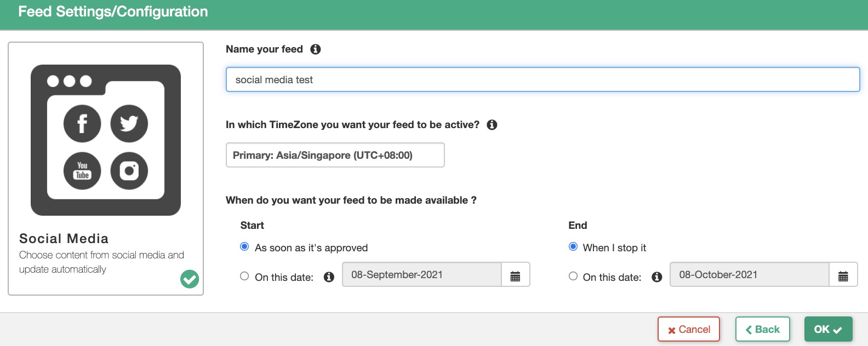Screen dimensions: 868x346
Task: Open the end date calendar picker
Action: point(843,275)
